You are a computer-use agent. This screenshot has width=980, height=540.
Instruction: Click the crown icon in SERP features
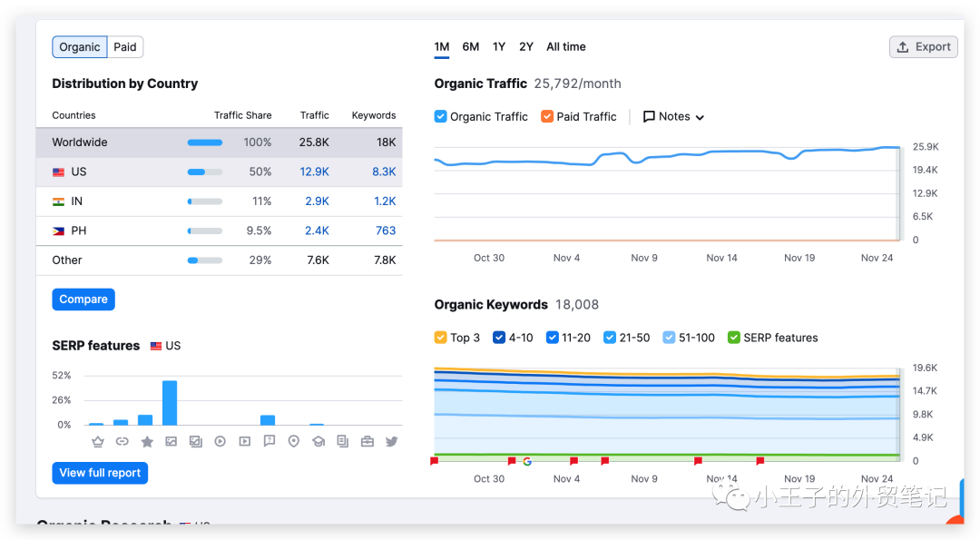[x=97, y=442]
